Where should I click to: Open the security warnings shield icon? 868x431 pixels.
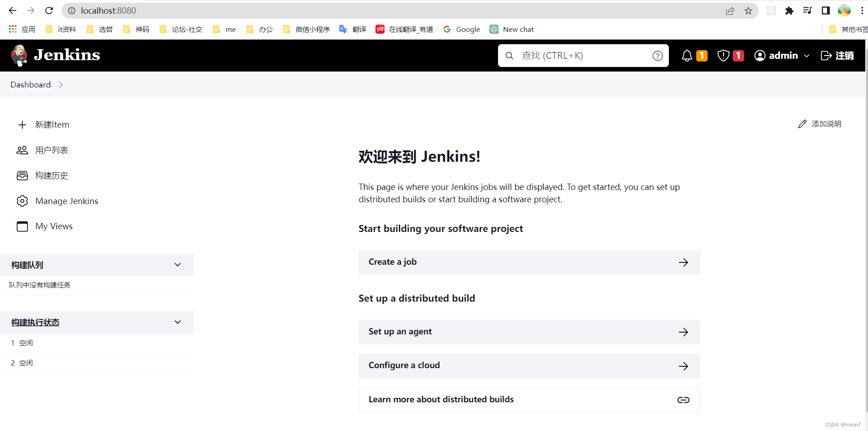tap(723, 56)
